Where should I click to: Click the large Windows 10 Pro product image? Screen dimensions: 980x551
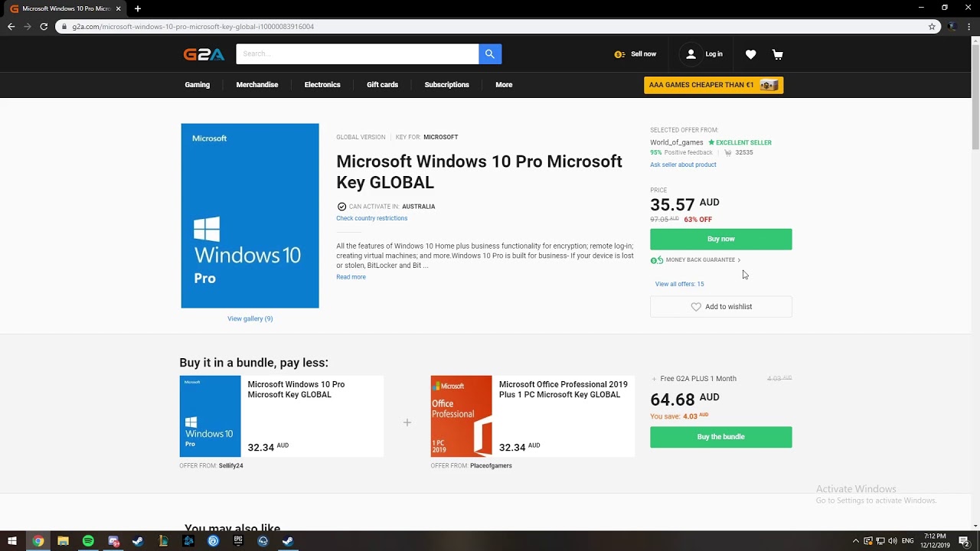[250, 216]
